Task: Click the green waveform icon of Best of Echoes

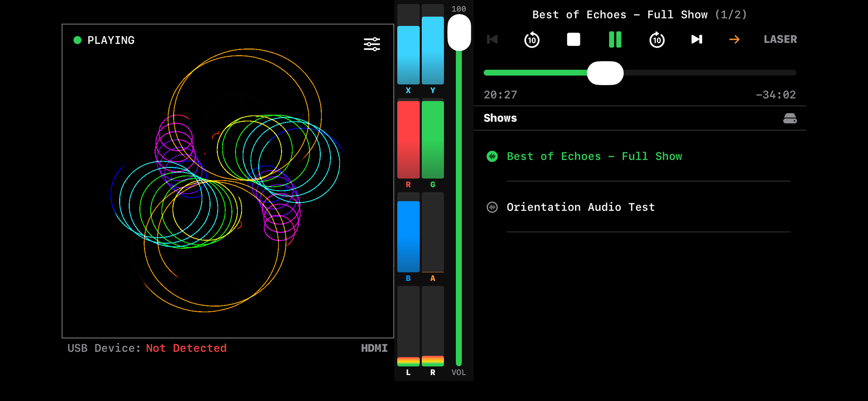Action: [492, 156]
